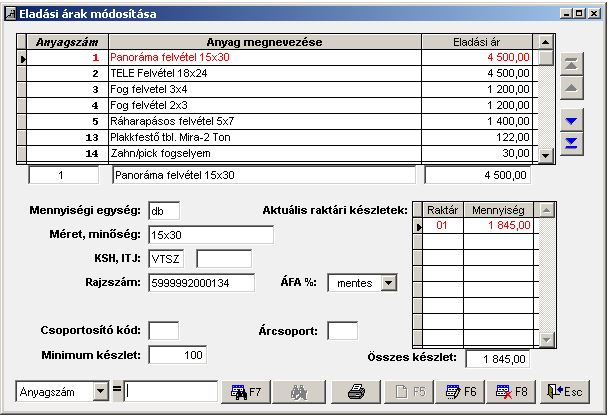Expand the Anyagszám search field dropdown
609x419 pixels.
pos(100,392)
